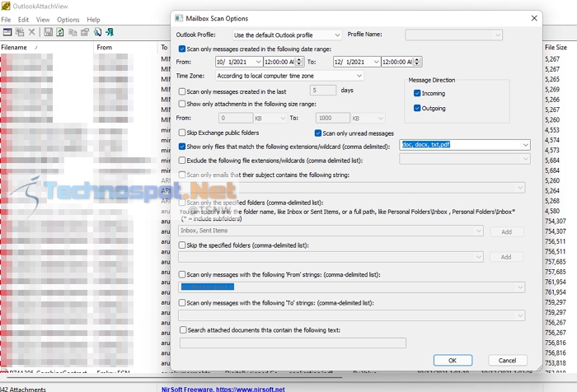Screen dimensions: 577x392
Task: Click the 342 Attachments status bar text
Action: (23, 389)
